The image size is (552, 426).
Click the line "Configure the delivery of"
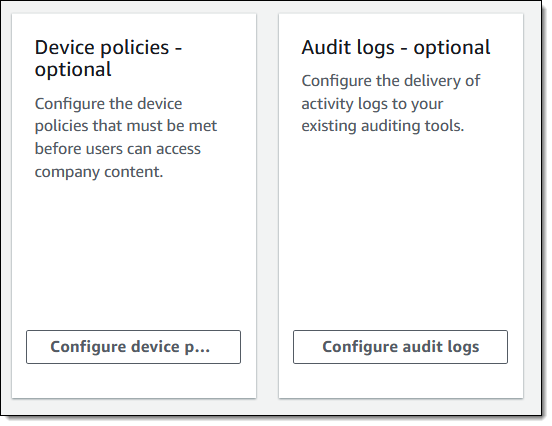coord(390,81)
